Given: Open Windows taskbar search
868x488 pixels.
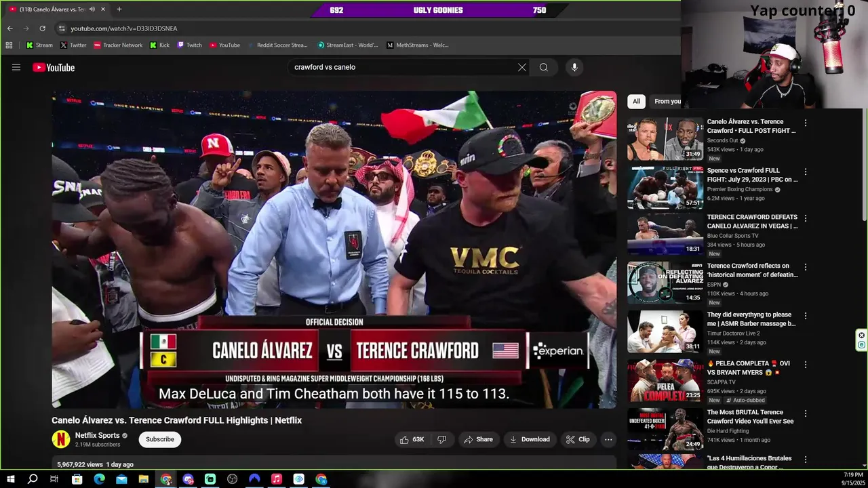Looking at the screenshot, I should click(33, 479).
